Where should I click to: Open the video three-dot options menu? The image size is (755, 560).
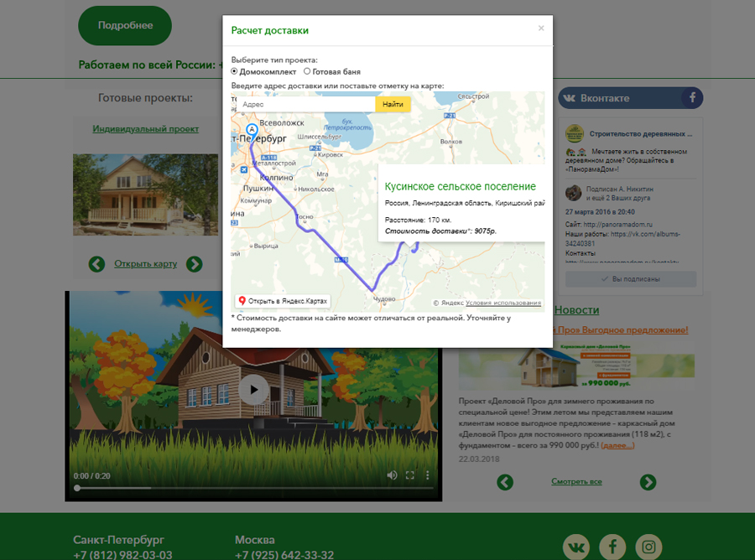(x=428, y=475)
